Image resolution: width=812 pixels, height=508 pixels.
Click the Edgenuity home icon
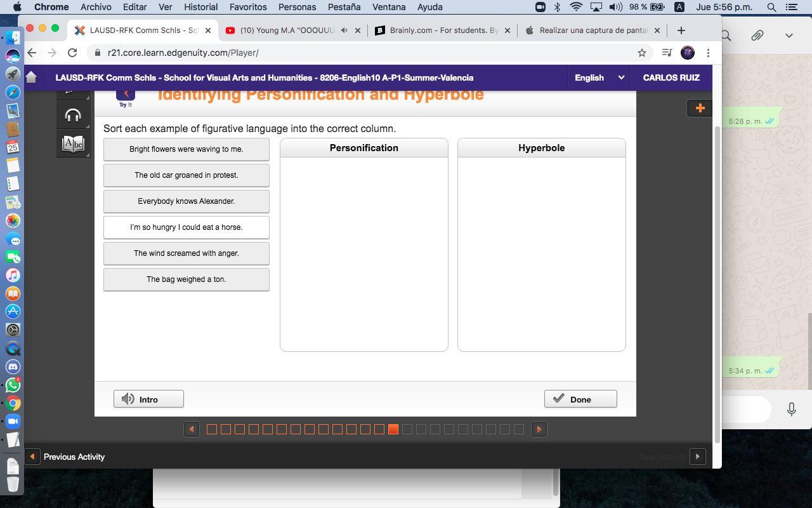31,77
